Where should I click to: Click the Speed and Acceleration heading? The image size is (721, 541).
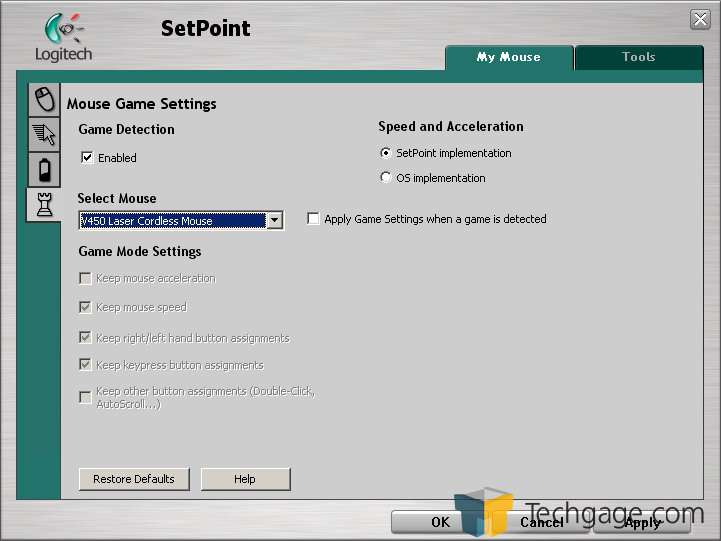click(451, 126)
